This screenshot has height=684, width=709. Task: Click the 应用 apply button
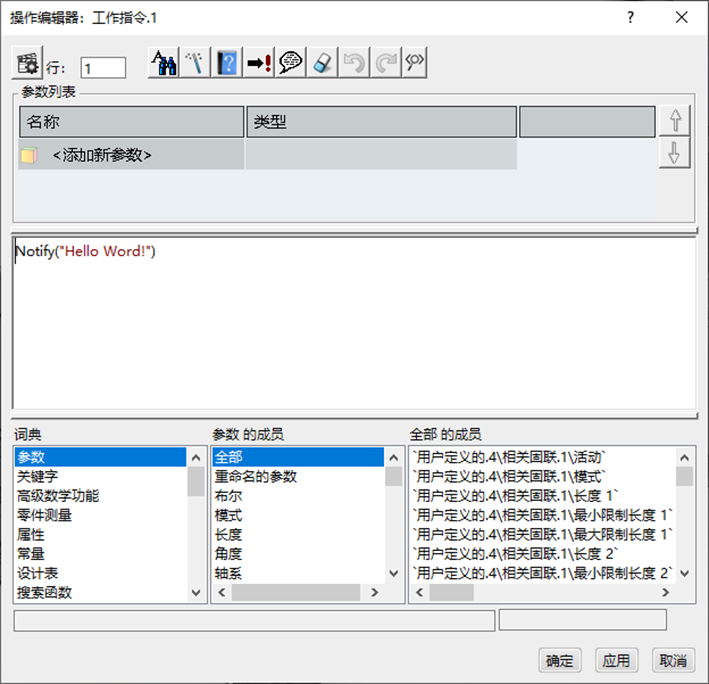pos(616,660)
